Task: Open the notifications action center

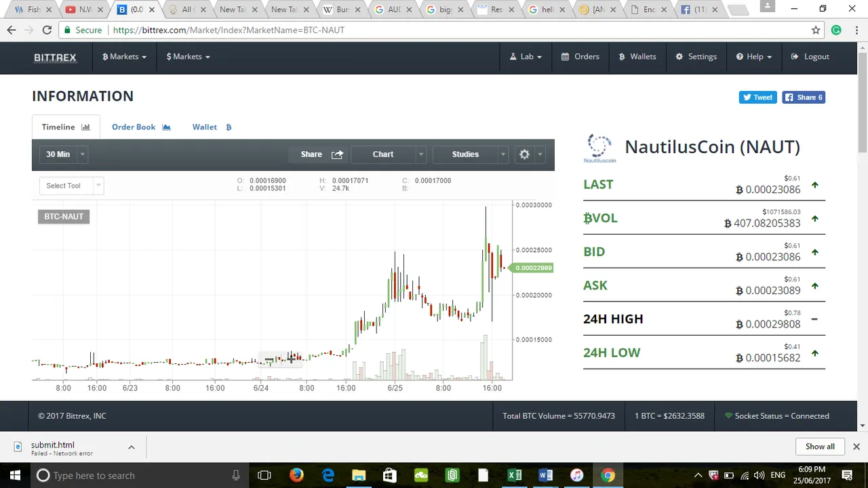Action: (847, 475)
